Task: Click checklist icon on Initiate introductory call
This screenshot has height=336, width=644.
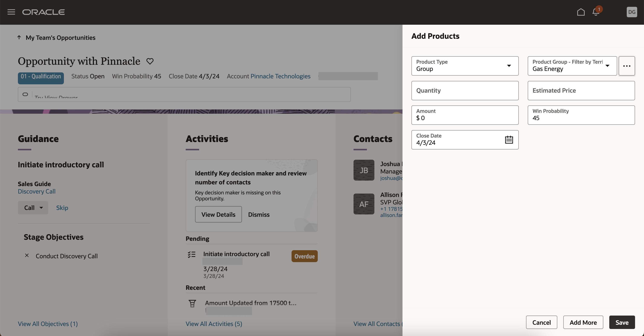Action: (x=191, y=254)
